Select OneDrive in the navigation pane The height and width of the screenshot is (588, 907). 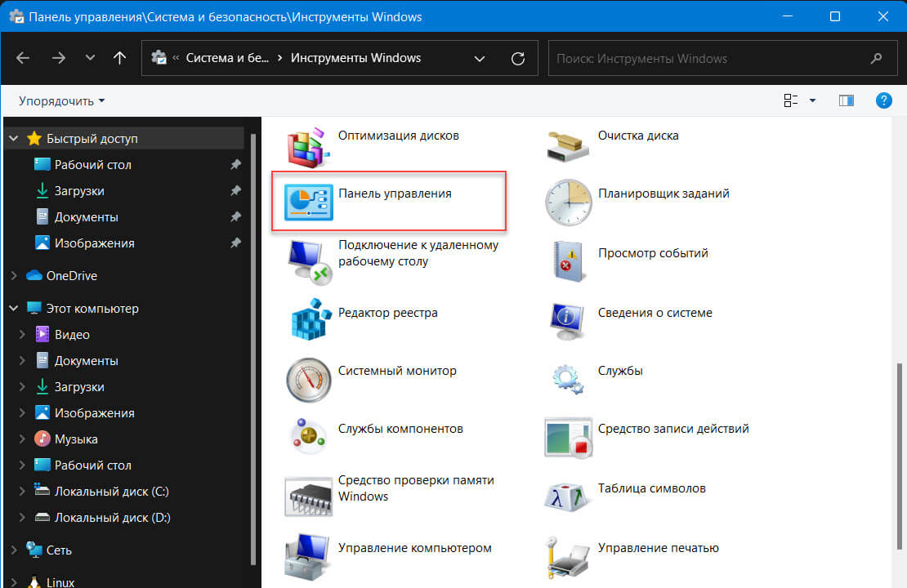pyautogui.click(x=71, y=276)
